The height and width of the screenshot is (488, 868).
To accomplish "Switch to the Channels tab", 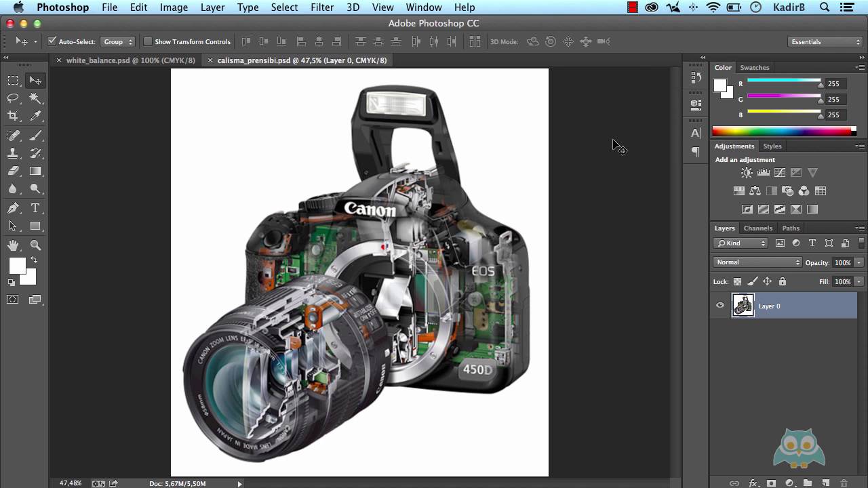I will point(757,228).
